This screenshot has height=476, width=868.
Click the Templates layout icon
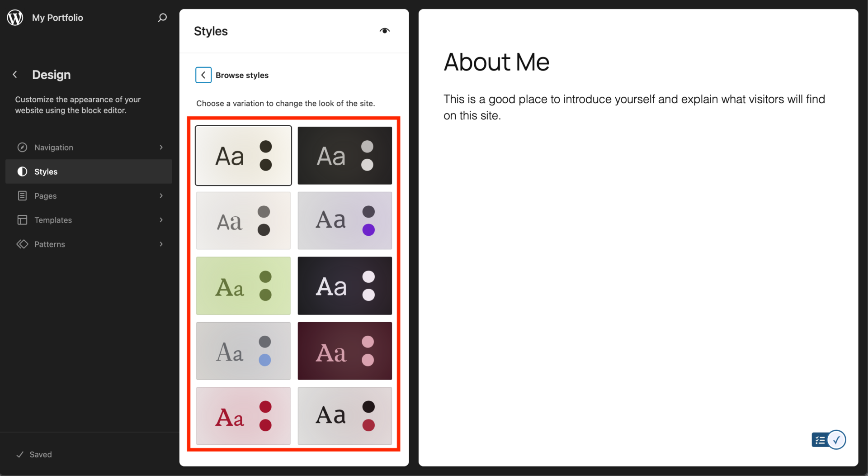22,220
